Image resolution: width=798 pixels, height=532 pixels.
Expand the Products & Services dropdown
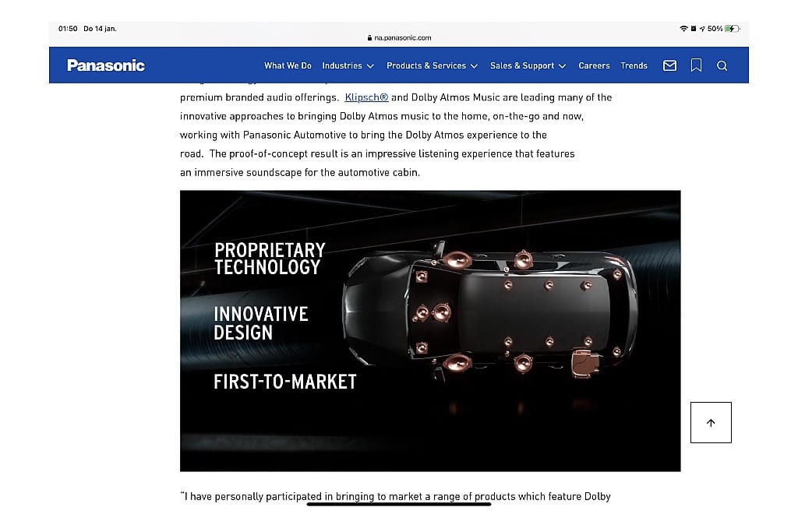[432, 65]
